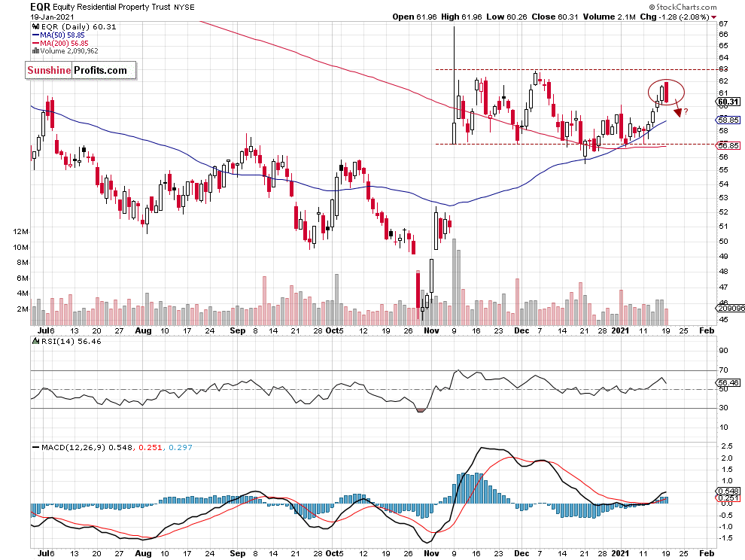This screenshot has height=560, width=745.
Task: Click the 90 level label on RSI axis
Action: pos(723,351)
